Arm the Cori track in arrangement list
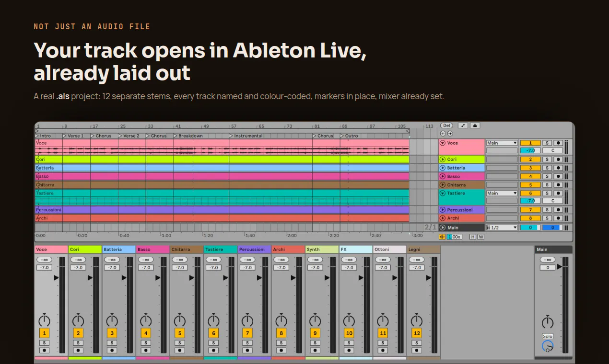 pos(558,159)
